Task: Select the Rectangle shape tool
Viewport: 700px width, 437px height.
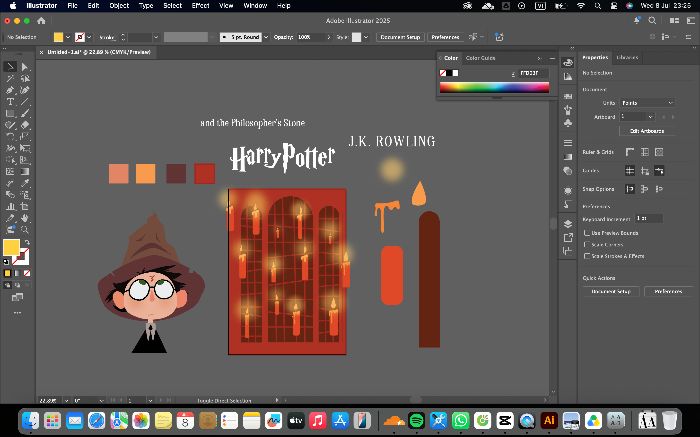Action: click(x=10, y=113)
